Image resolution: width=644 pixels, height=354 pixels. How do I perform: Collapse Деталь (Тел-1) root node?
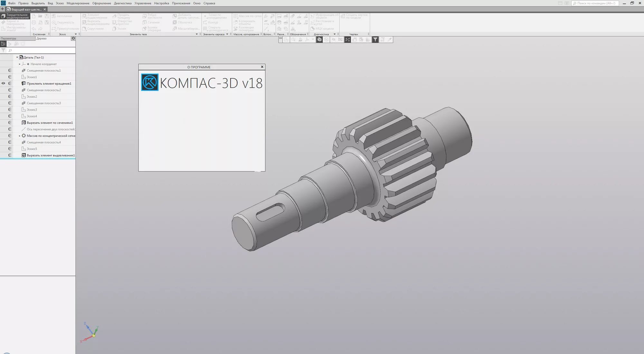point(17,57)
